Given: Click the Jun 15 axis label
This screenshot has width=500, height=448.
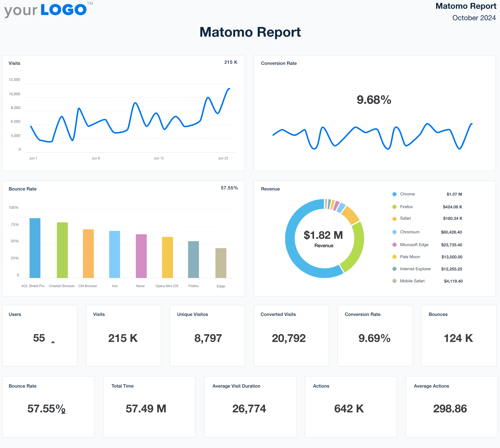Looking at the screenshot, I should 159,158.
